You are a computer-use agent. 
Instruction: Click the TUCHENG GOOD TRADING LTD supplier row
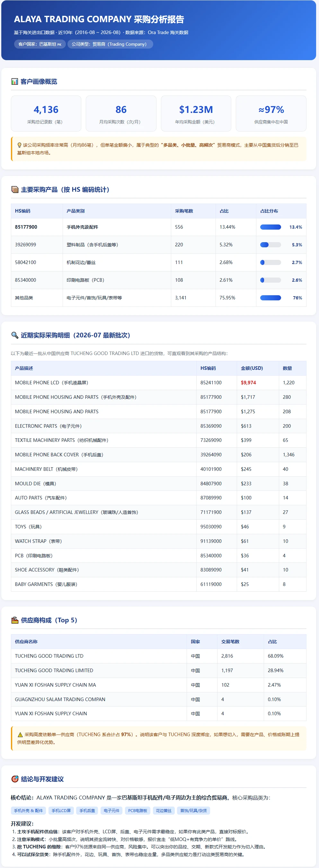158,656
